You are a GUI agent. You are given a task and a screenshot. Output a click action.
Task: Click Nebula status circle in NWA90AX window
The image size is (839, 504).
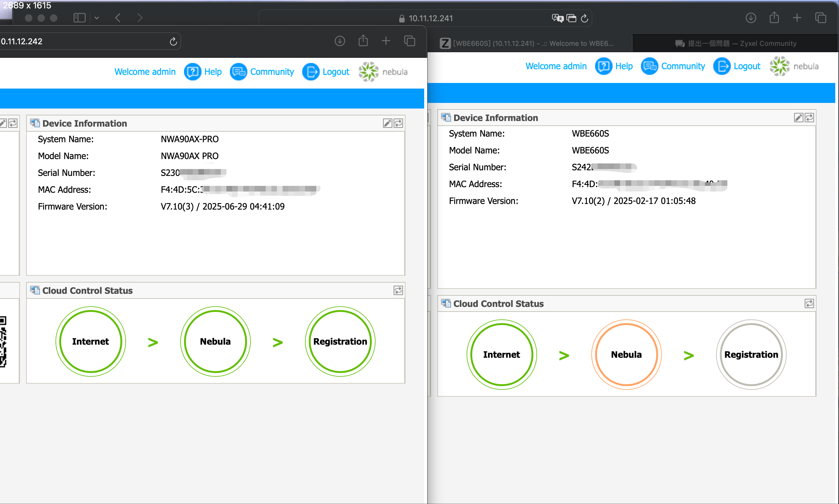(215, 341)
